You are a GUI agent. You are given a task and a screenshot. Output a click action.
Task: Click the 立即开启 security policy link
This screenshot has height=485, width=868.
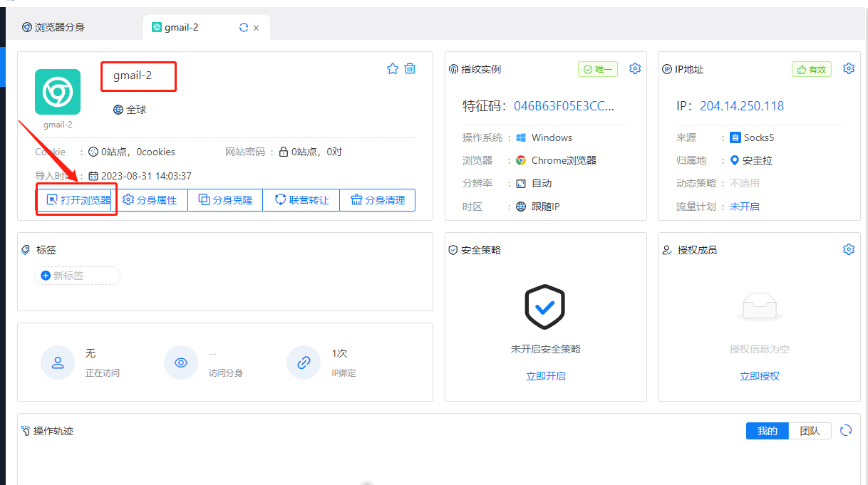(x=546, y=376)
